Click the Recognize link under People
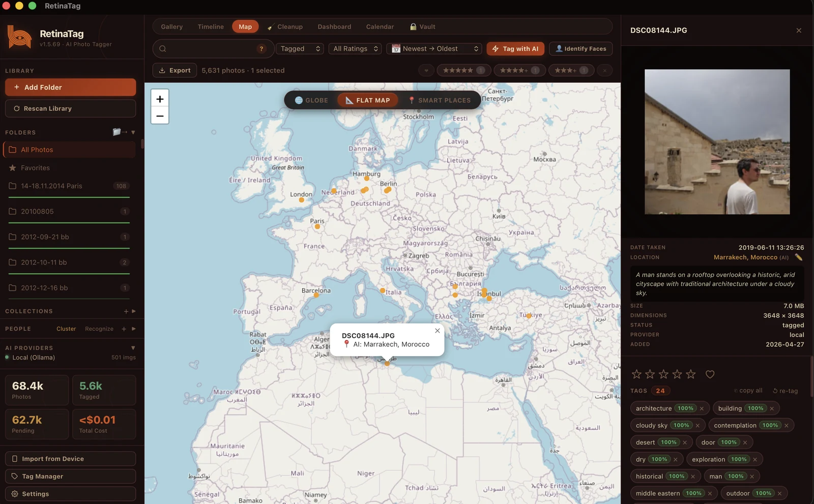This screenshot has width=814, height=504. pyautogui.click(x=99, y=329)
